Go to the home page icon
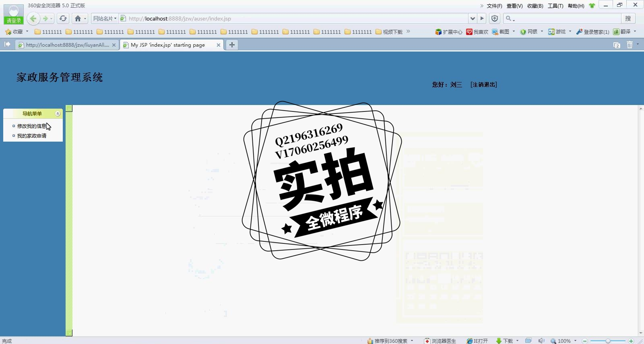This screenshot has width=644, height=344. coord(78,19)
